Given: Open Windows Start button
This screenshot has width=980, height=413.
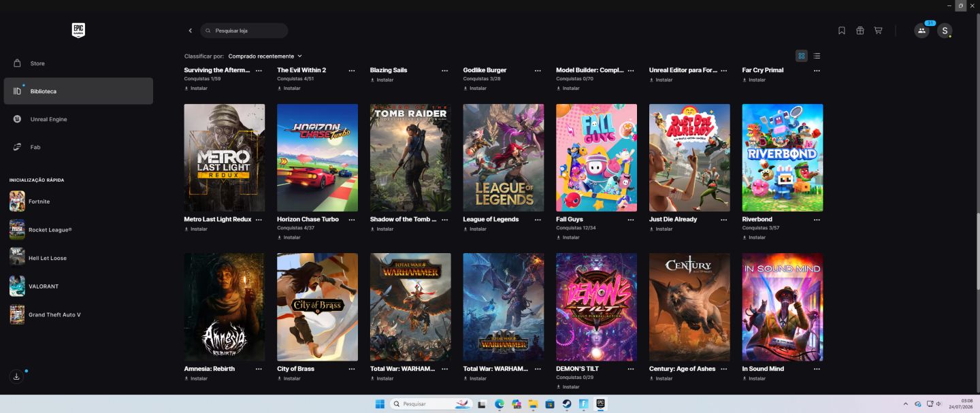Looking at the screenshot, I should (x=380, y=404).
